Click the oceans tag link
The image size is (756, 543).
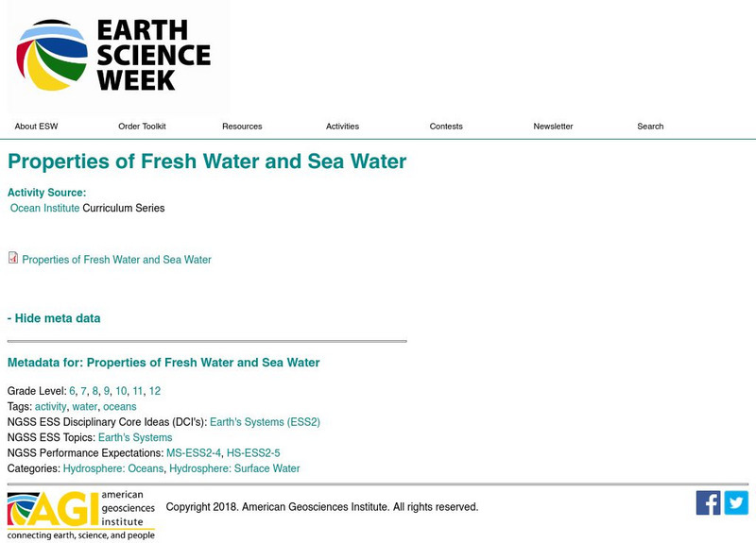pos(120,407)
